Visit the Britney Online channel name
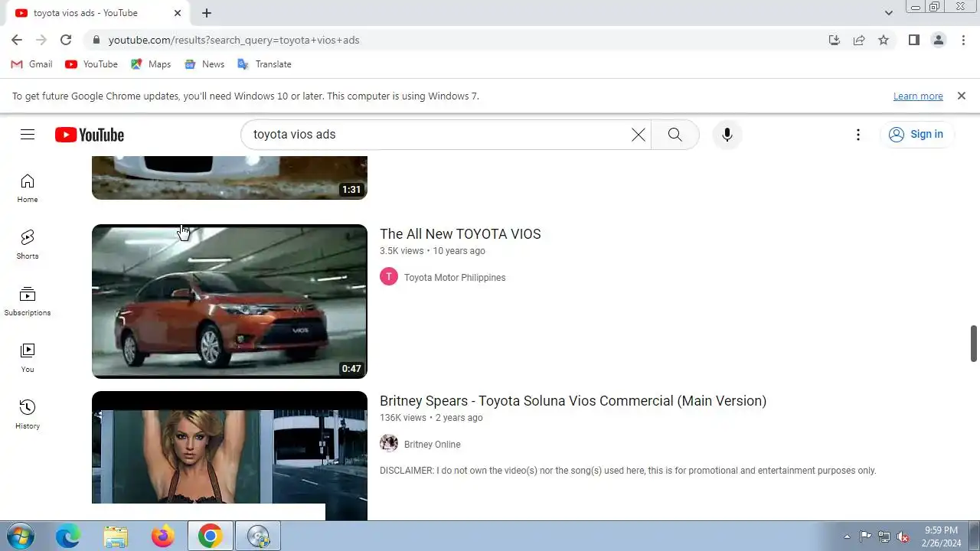980x551 pixels. 433,445
